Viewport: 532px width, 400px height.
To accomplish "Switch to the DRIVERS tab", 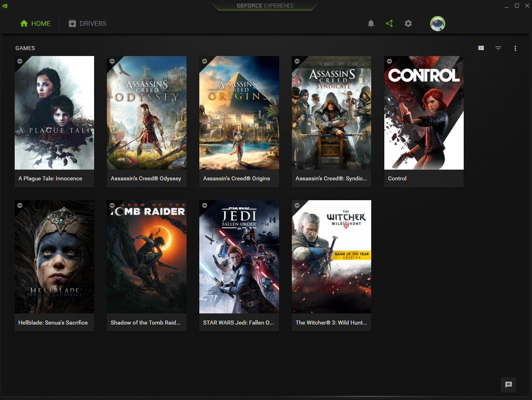I will [87, 23].
